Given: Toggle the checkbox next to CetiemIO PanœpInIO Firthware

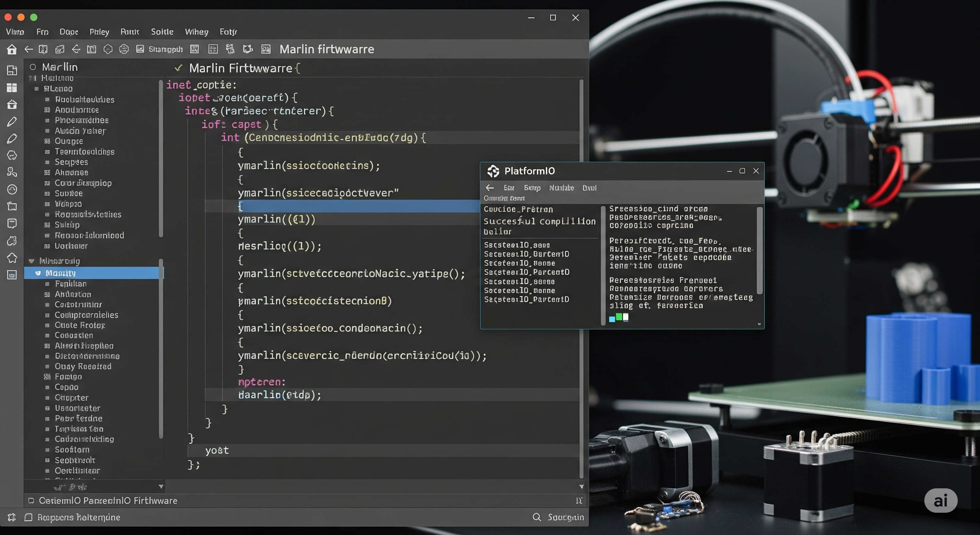Looking at the screenshot, I should click(x=31, y=501).
